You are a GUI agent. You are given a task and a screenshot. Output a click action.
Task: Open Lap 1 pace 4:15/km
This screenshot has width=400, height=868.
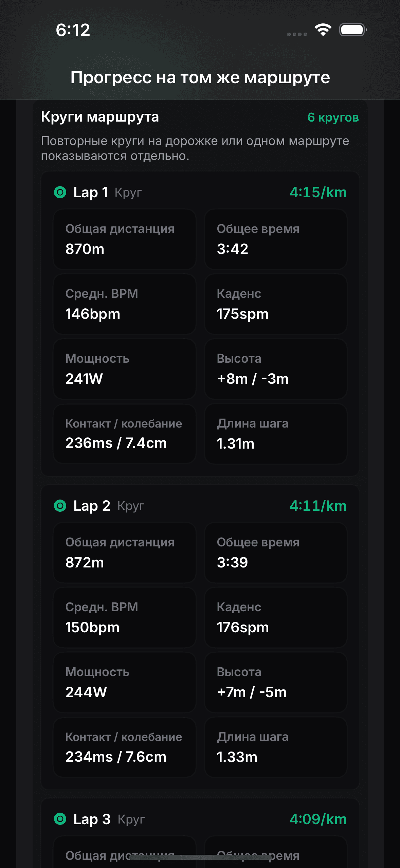coord(318,192)
